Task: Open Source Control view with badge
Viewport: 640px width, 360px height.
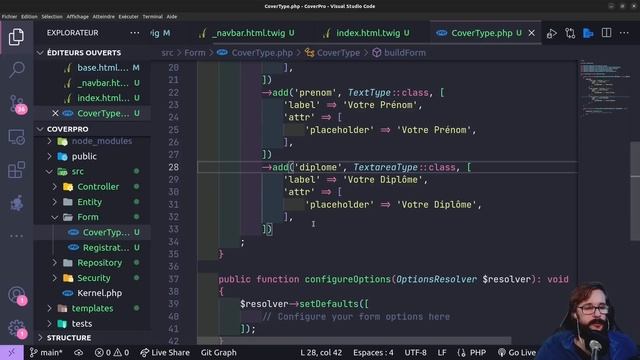Action: [17, 104]
